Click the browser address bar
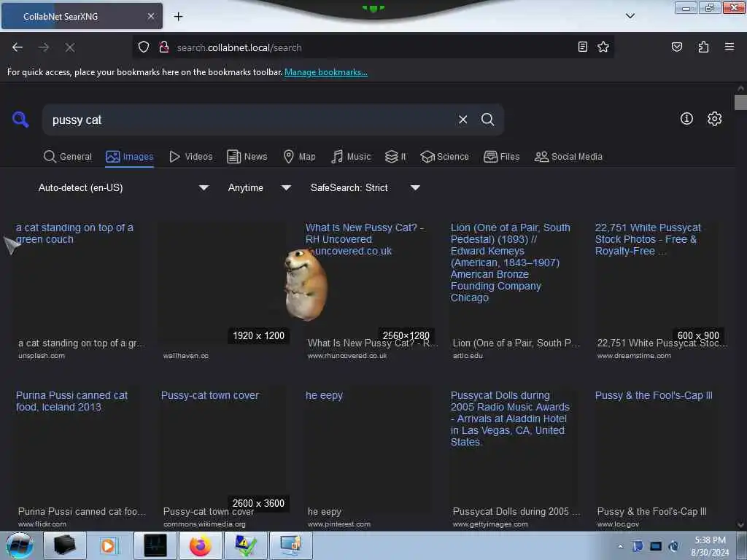747x560 pixels. pos(371,47)
